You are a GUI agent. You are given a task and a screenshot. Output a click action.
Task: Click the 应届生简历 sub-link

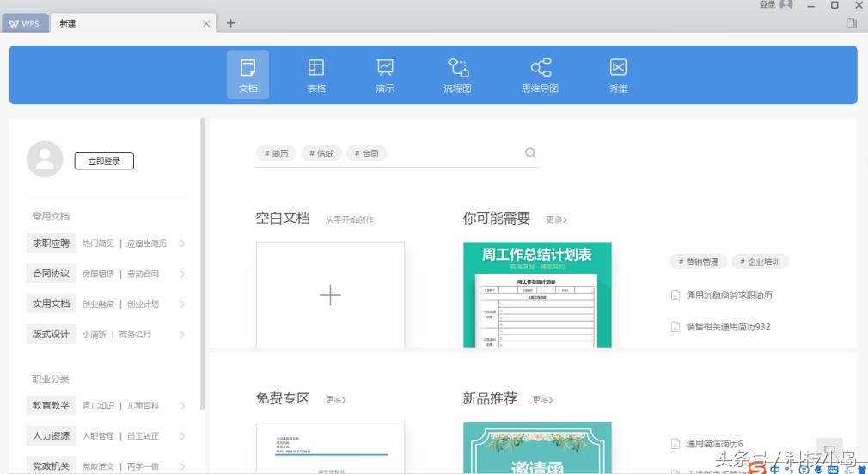(147, 243)
